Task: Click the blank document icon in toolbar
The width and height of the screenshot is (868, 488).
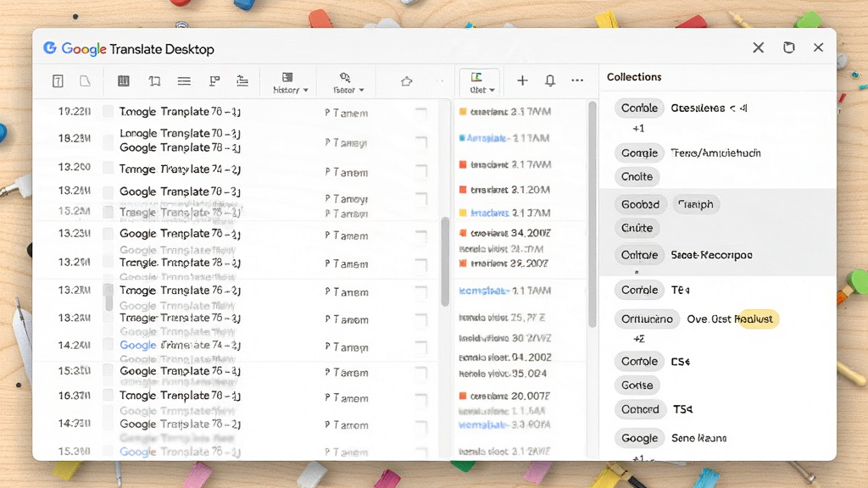Action: tap(85, 81)
